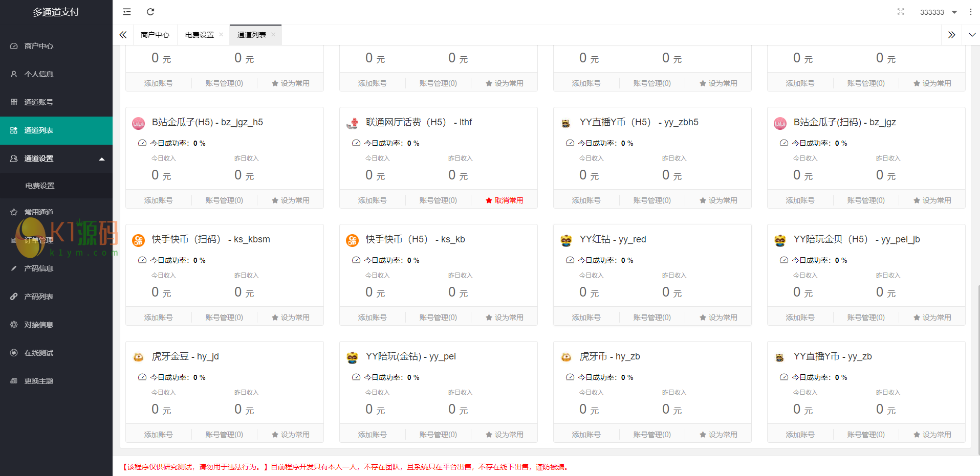The image size is (980, 476).
Task: Mark YY红钻 as 设为常用
Action: coord(718,318)
